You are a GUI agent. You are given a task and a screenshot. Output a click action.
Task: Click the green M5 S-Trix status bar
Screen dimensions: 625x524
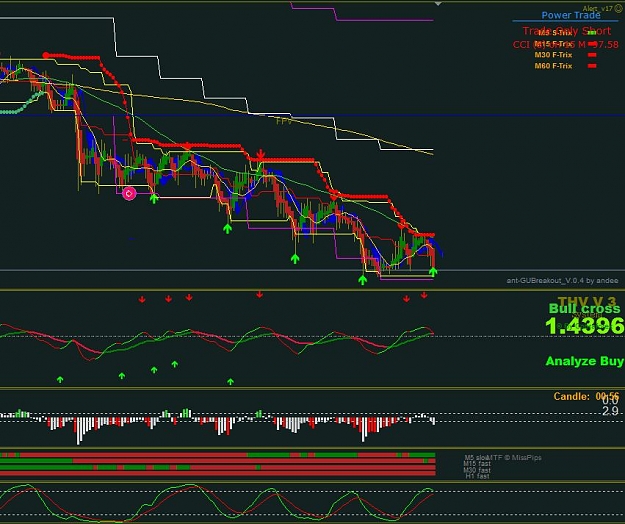pyautogui.click(x=592, y=33)
